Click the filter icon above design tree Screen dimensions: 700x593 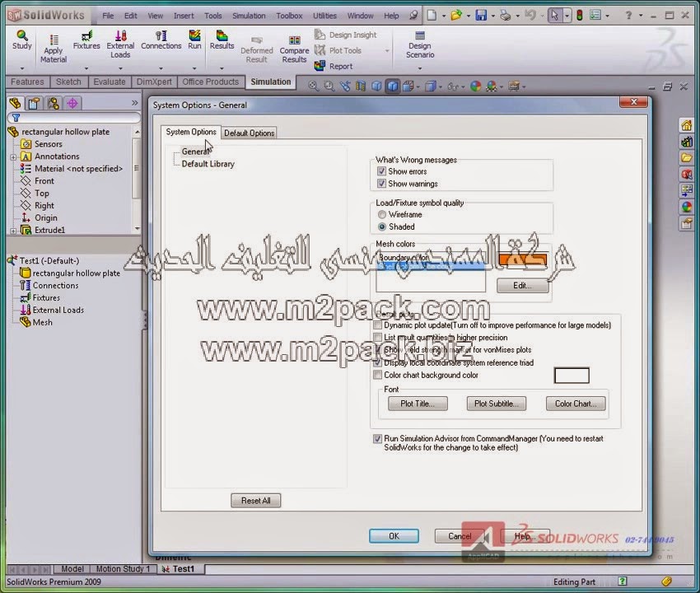(x=16, y=118)
